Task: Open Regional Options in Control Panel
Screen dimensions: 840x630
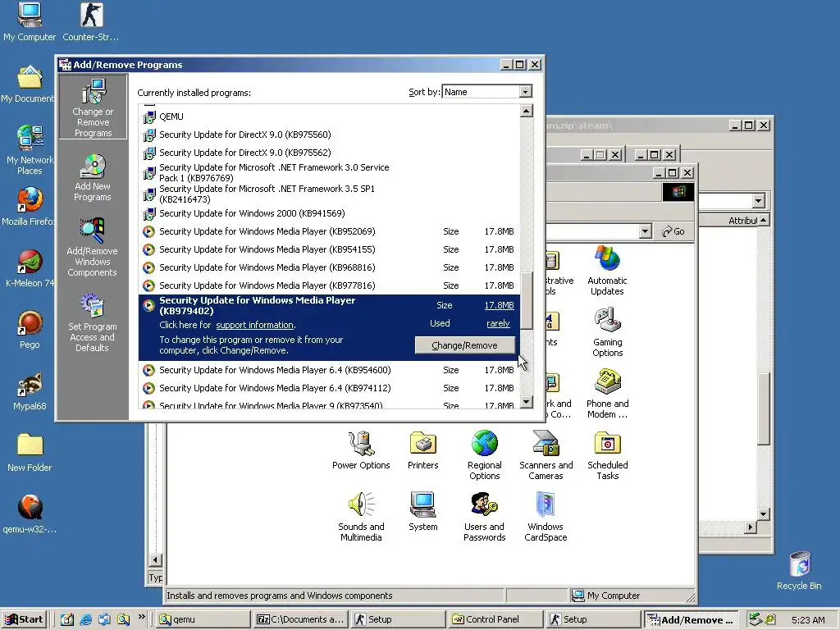Action: tap(484, 455)
